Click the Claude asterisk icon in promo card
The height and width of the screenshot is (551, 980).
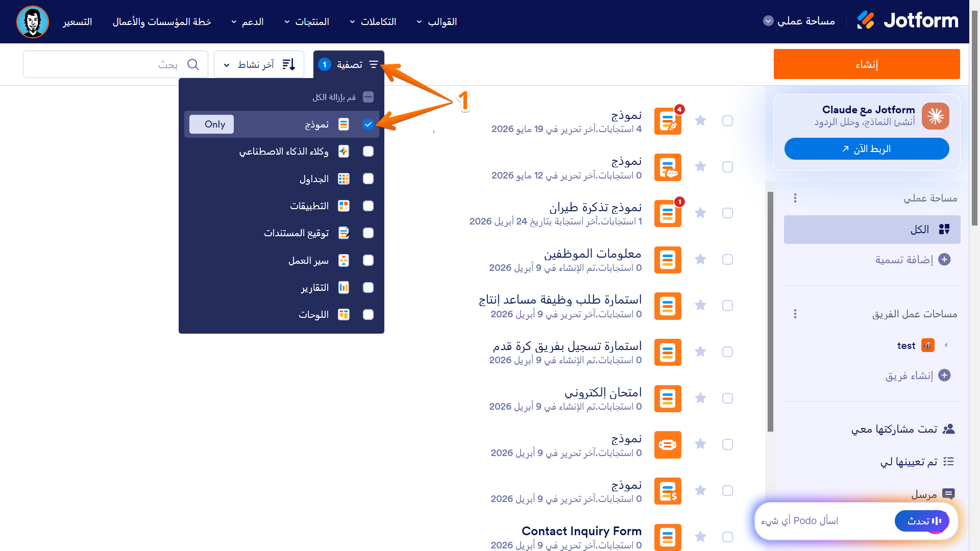point(936,116)
